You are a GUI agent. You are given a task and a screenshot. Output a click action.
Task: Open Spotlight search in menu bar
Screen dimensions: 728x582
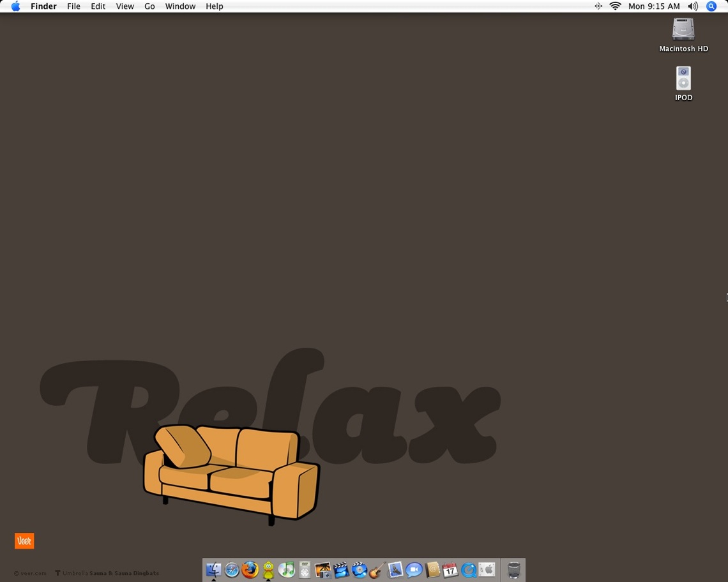pyautogui.click(x=711, y=6)
